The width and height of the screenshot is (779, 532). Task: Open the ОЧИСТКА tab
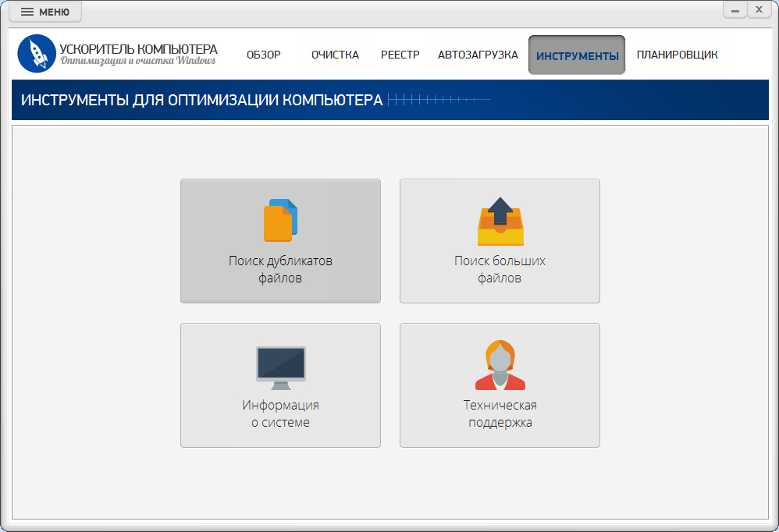(335, 55)
